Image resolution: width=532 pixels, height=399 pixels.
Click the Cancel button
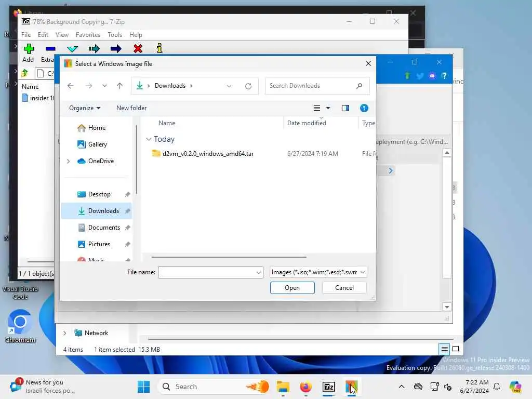coord(344,288)
